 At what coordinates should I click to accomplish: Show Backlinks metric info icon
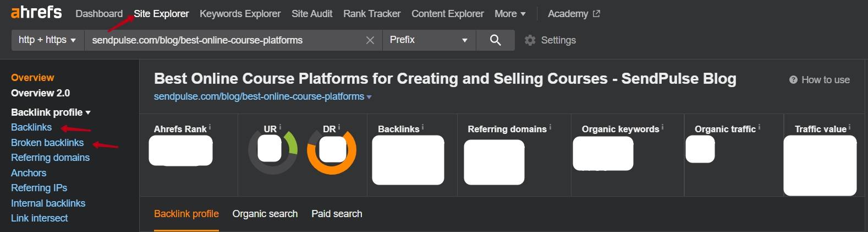point(423,127)
